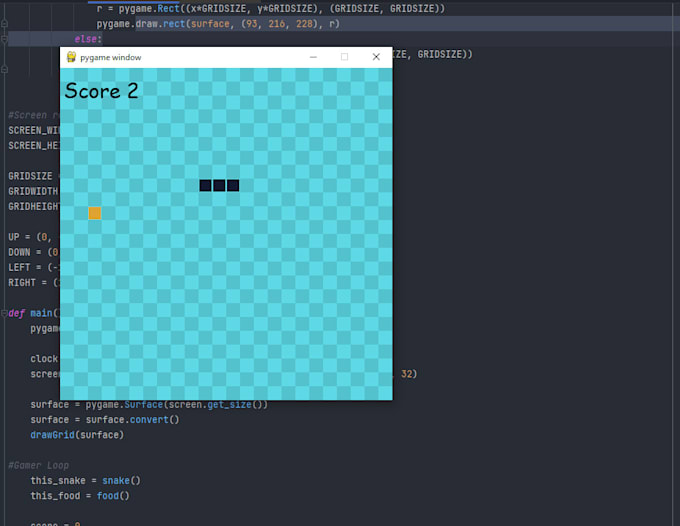Image resolution: width=680 pixels, height=526 pixels.
Task: Click the snake() constructor call
Action: point(121,480)
